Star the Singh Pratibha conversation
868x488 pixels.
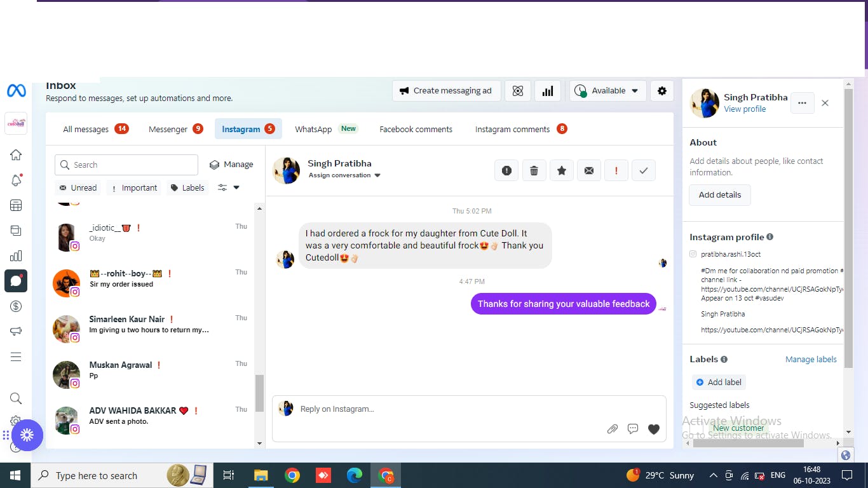click(562, 170)
